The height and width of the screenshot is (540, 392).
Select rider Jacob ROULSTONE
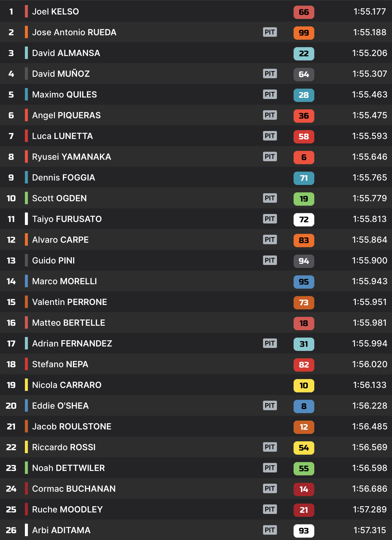71,426
